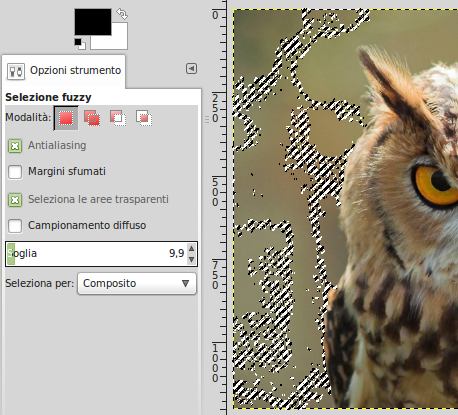Image resolution: width=458 pixels, height=415 pixels.
Task: Switch to Opzioni strumento tab
Action: [64, 71]
